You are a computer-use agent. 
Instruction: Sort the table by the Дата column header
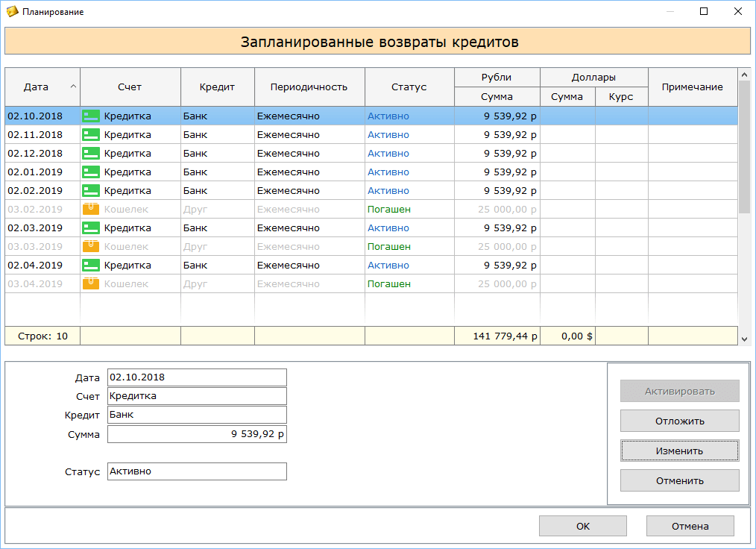[42, 87]
